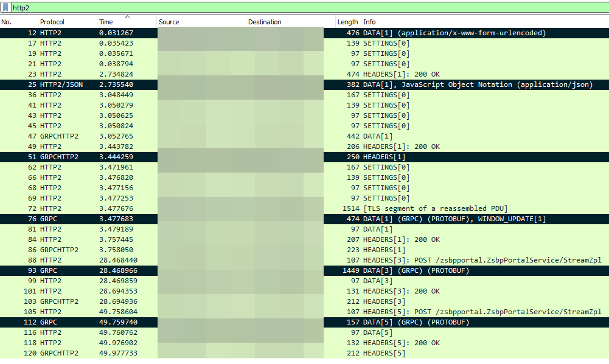Select packet 76 GRPC WINDOW_UPDATE row
609x364 pixels.
[304, 219]
